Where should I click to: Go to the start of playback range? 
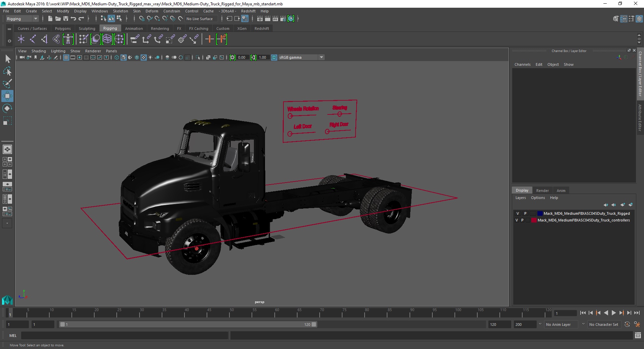click(x=583, y=313)
